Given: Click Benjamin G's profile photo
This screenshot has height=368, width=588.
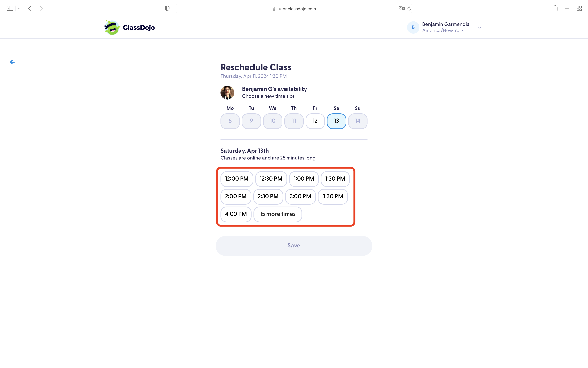Looking at the screenshot, I should (x=227, y=92).
